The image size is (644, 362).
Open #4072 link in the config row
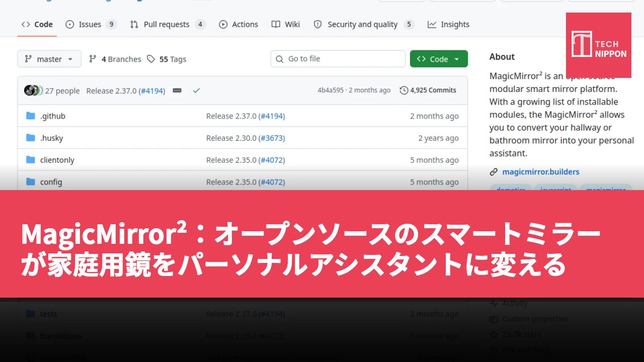click(x=272, y=182)
